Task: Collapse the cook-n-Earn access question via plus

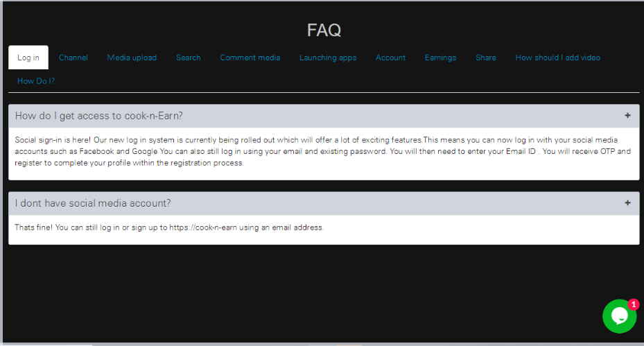Action: (x=627, y=116)
